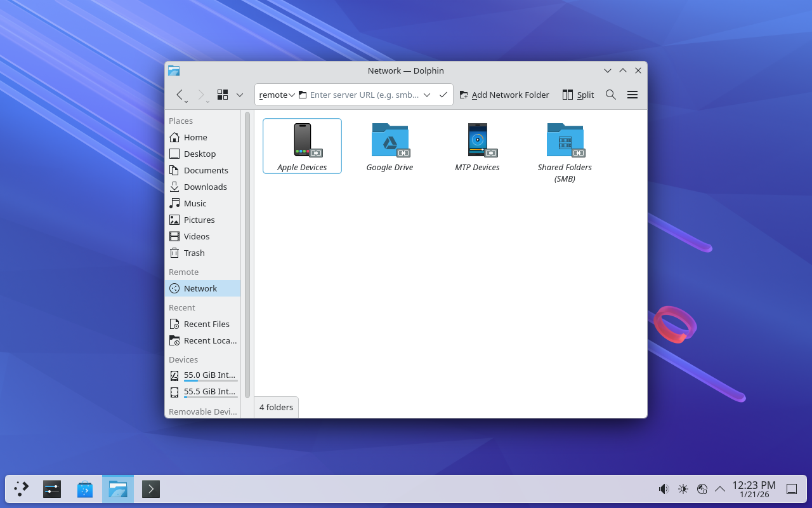
Task: Toggle the volume icon in system tray
Action: tap(664, 489)
